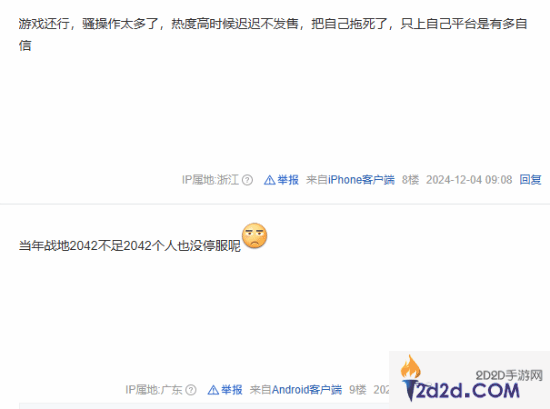Click the annoyed face emoji in the 战地2042 comment
The image size is (550, 409).
255,236
